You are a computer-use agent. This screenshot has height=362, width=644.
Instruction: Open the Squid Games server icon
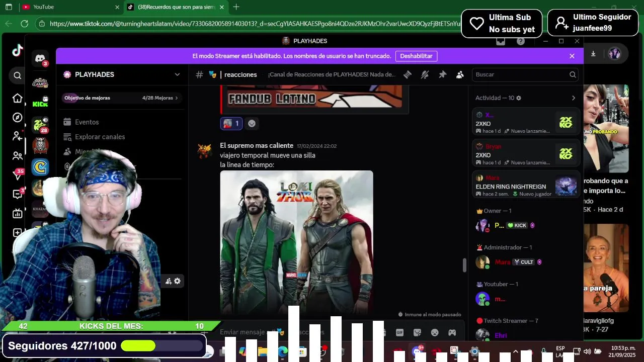tap(40, 83)
